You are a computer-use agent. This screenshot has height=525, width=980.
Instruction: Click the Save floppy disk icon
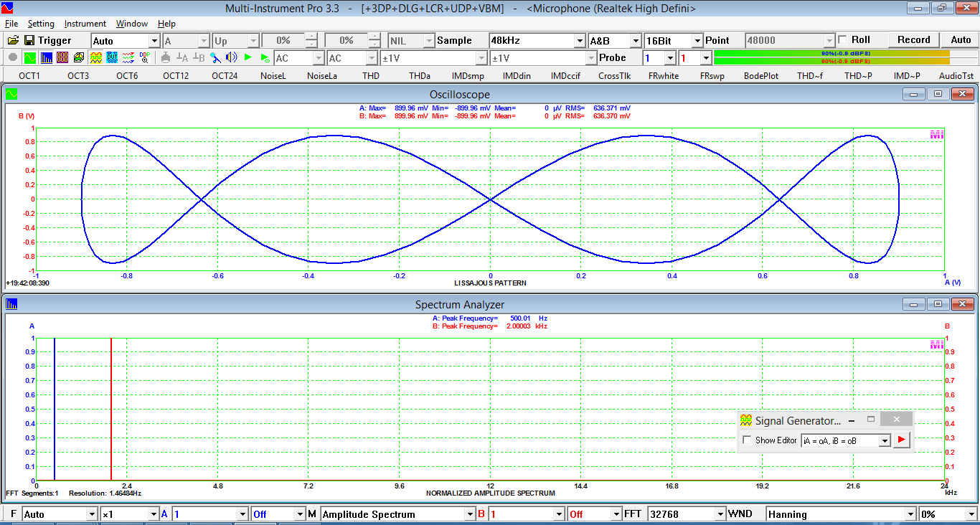point(29,40)
